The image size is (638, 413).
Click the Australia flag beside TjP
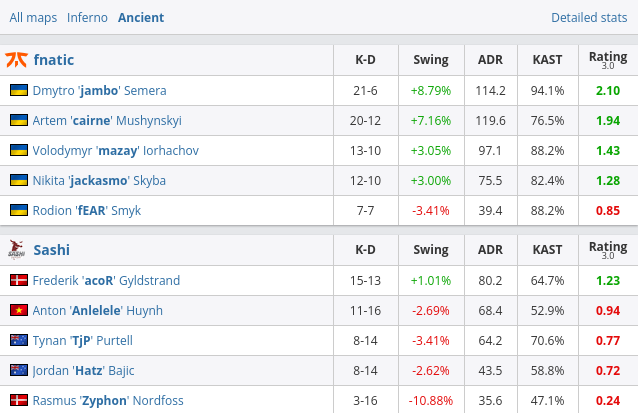tap(19, 340)
